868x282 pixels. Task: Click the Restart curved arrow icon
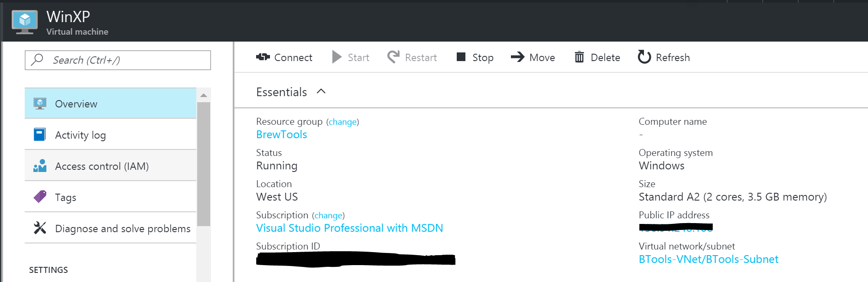click(x=393, y=57)
